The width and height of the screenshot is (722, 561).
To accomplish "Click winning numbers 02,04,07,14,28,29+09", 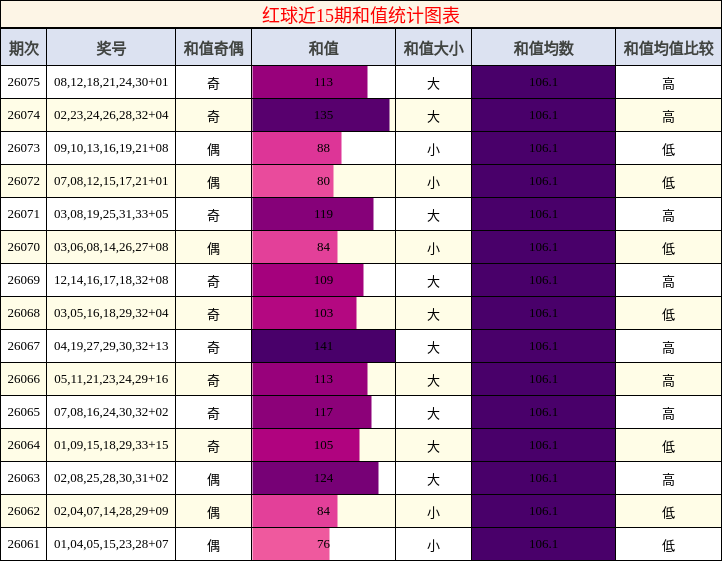I will (x=111, y=511).
